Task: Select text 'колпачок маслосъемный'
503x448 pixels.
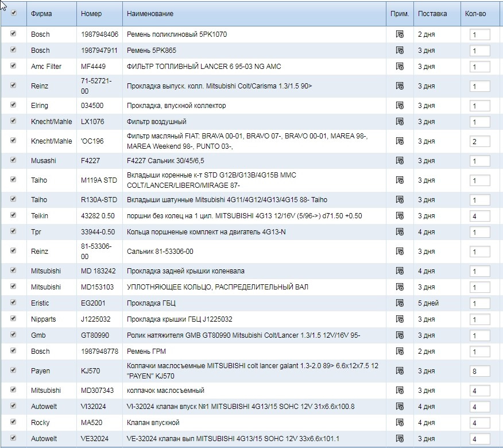Action: pos(165,391)
